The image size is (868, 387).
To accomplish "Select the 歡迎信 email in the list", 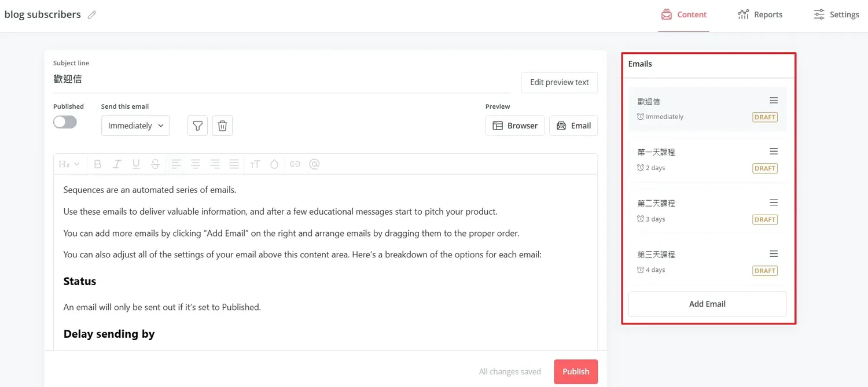I will (707, 109).
